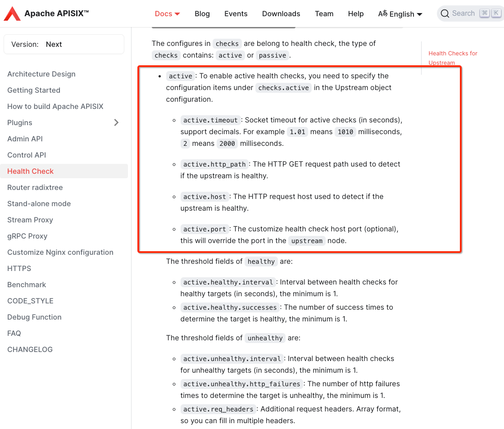The width and height of the screenshot is (504, 429).
Task: Open How to build Apache APISIX
Action: [x=55, y=106]
